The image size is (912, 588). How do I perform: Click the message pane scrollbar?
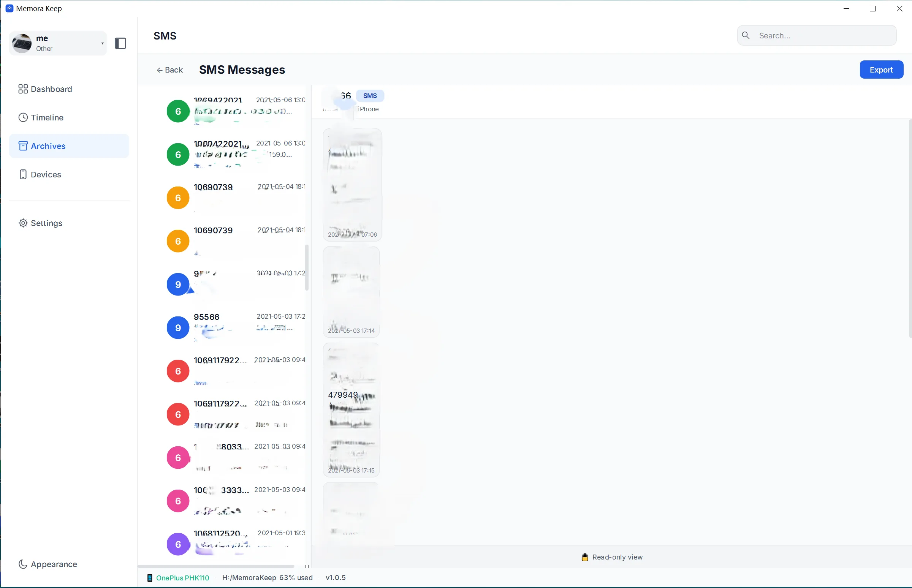pos(910,228)
